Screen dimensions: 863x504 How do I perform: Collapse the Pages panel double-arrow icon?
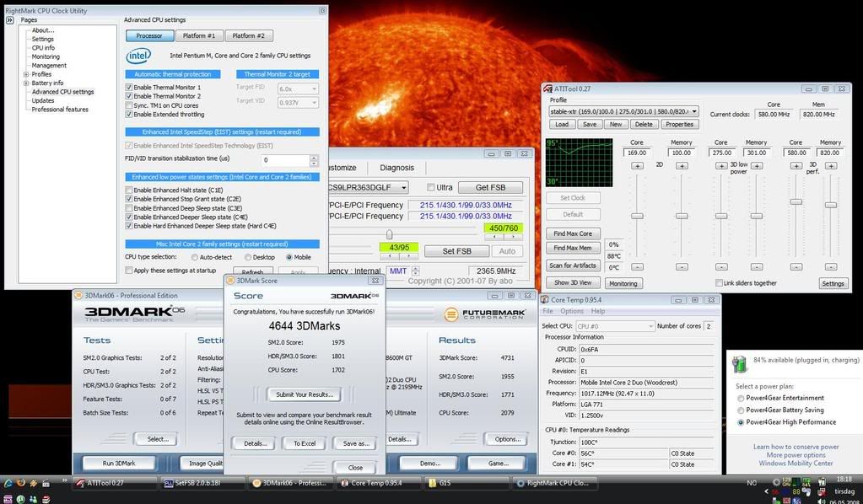[10, 19]
